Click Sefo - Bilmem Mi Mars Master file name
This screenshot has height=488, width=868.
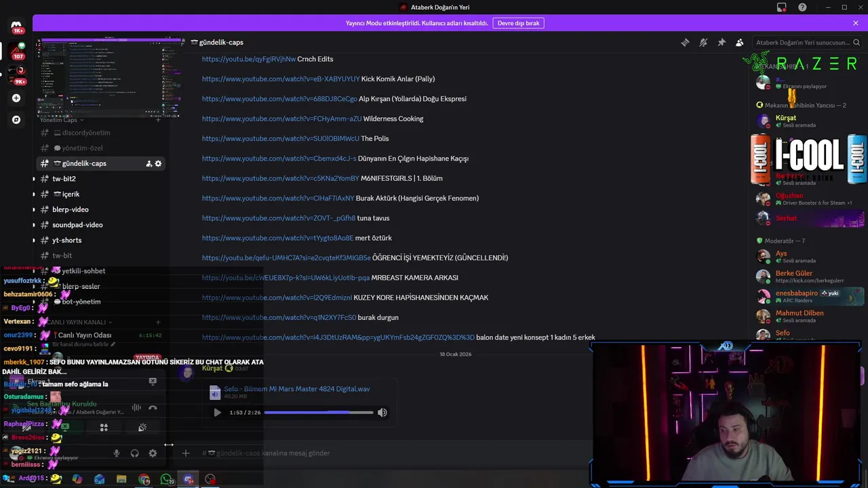coord(297,389)
